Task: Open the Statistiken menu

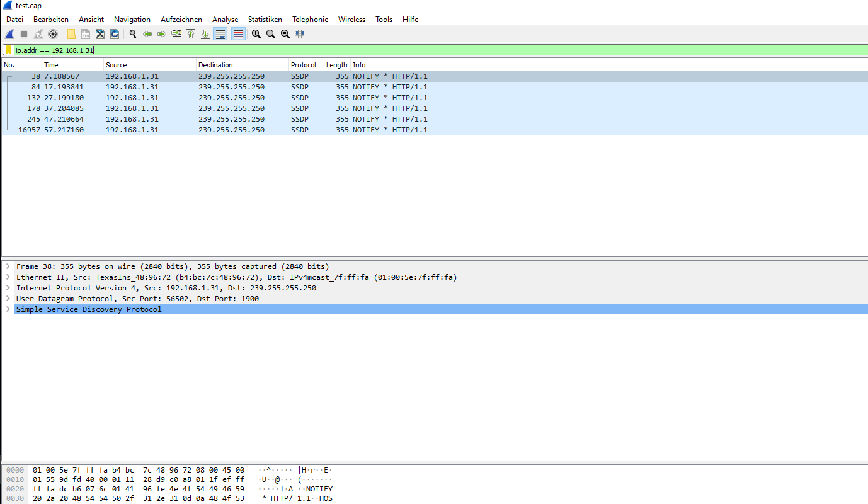Action: coord(265,20)
